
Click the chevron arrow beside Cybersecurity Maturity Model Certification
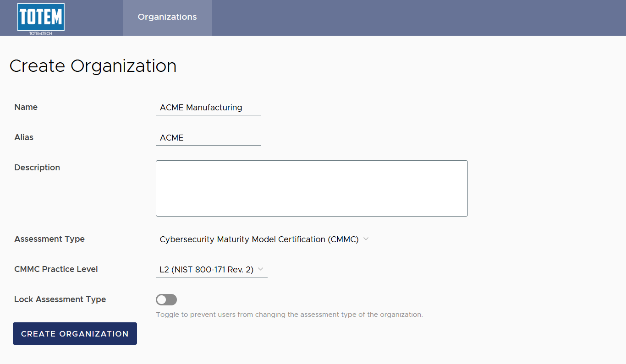(x=366, y=239)
